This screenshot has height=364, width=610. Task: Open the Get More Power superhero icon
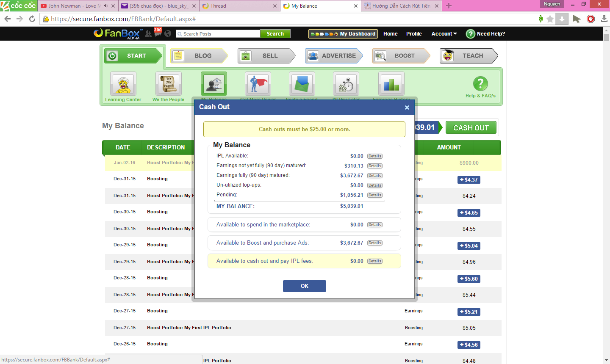click(x=258, y=84)
